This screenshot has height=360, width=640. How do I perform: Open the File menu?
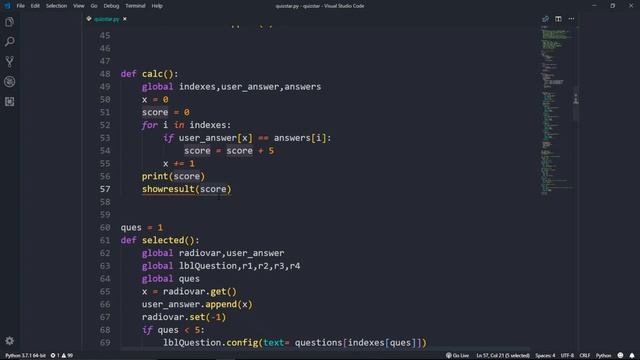[x=20, y=6]
